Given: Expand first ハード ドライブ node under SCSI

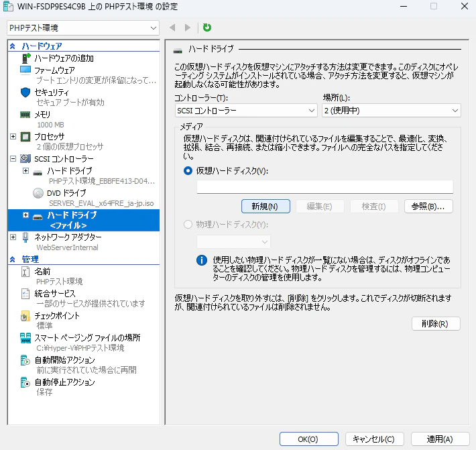Looking at the screenshot, I should click(25, 170).
